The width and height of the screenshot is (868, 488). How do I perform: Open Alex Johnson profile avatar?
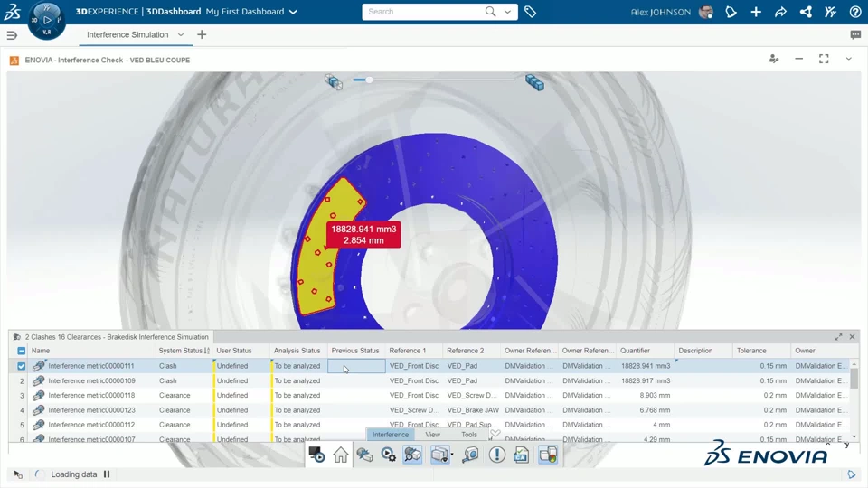tap(706, 12)
